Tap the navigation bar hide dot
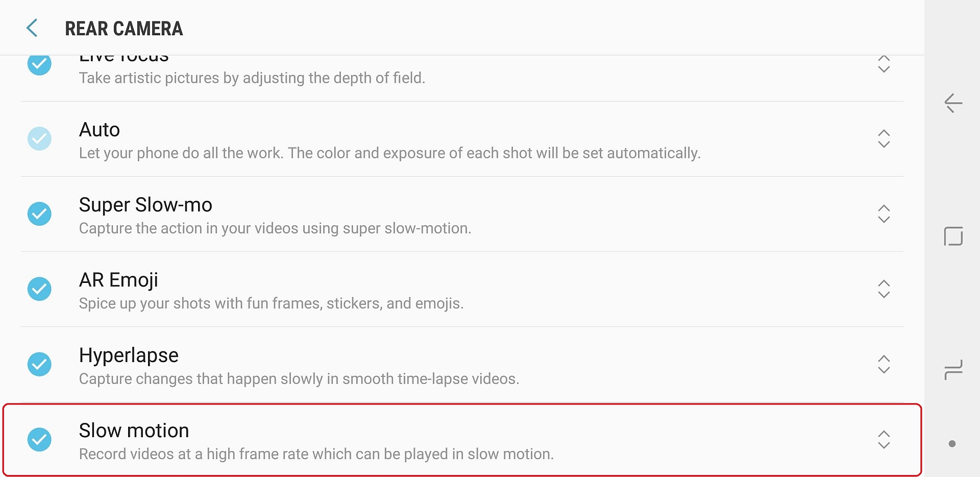The width and height of the screenshot is (980, 477). pos(952,444)
